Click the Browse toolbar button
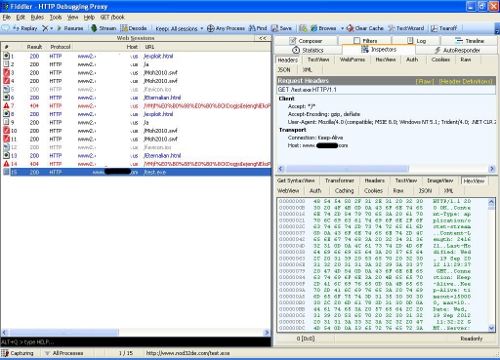500x360 pixels. [x=323, y=28]
